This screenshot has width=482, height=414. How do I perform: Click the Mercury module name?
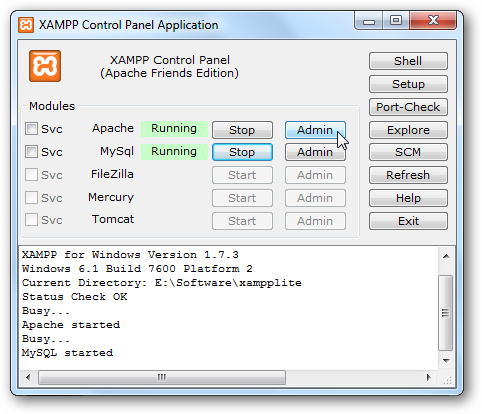(x=111, y=197)
